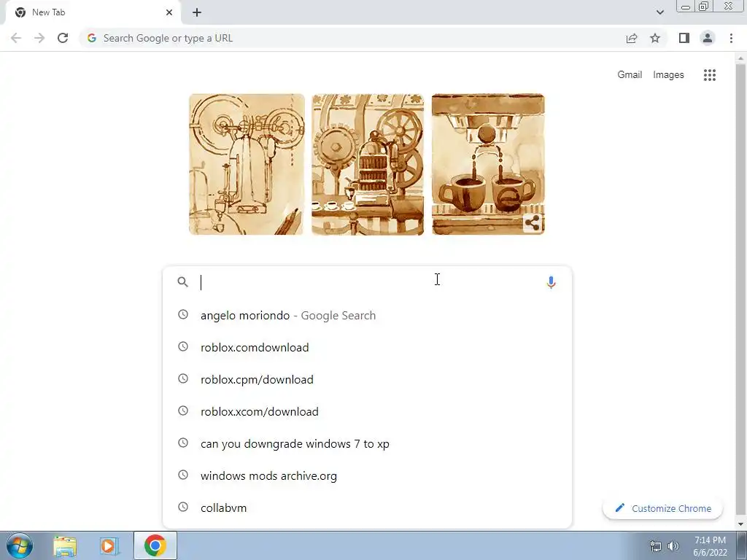747x560 pixels.
Task: Open the taskbar clock showing 7:14 PM
Action: (x=710, y=546)
